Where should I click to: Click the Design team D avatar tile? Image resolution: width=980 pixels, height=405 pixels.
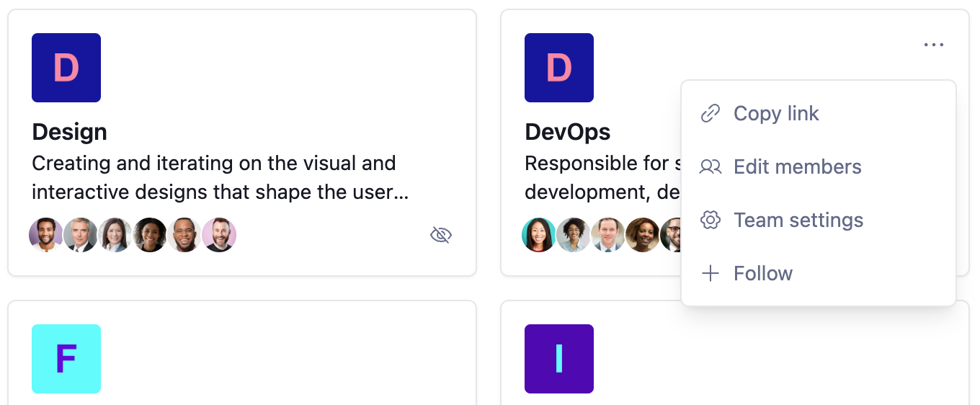tap(66, 68)
